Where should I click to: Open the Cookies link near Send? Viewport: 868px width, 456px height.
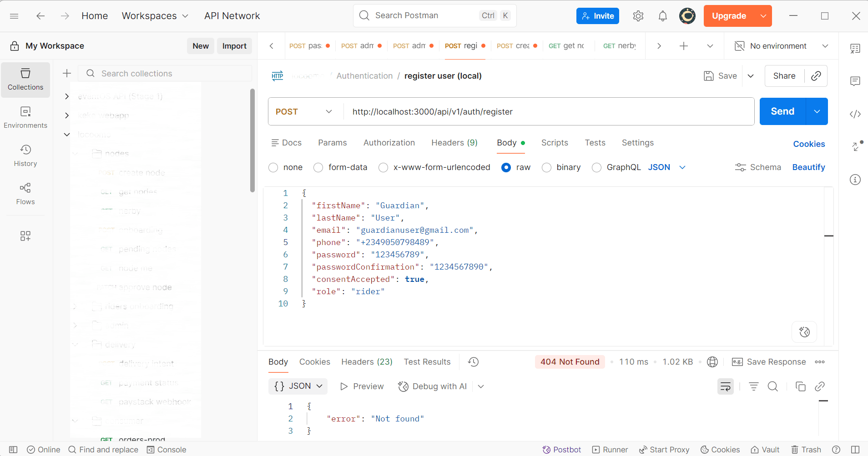click(809, 144)
